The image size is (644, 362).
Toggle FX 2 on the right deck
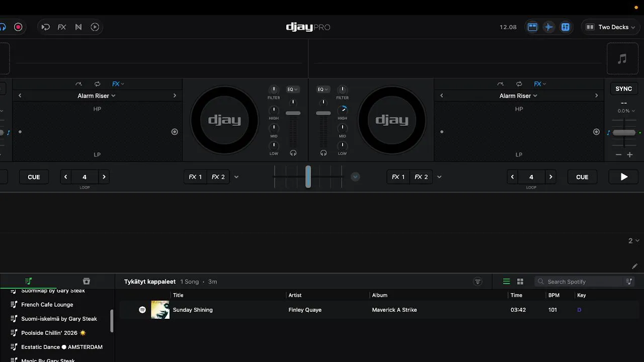[x=421, y=177]
